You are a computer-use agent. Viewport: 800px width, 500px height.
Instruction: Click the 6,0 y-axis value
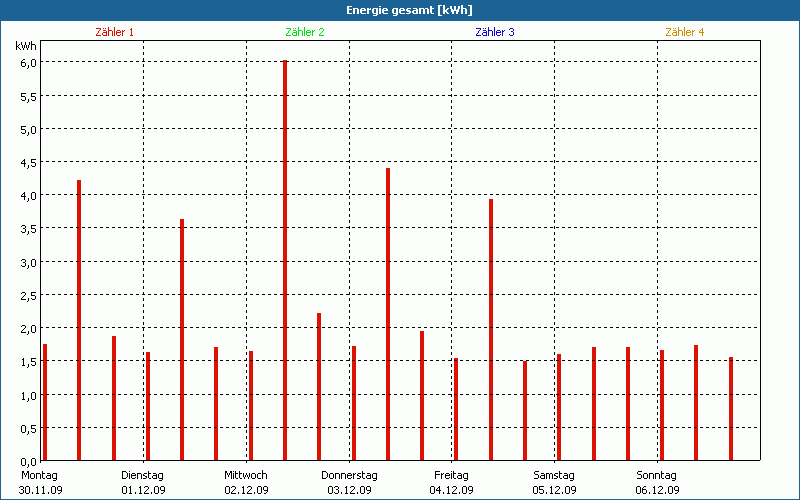(28, 63)
